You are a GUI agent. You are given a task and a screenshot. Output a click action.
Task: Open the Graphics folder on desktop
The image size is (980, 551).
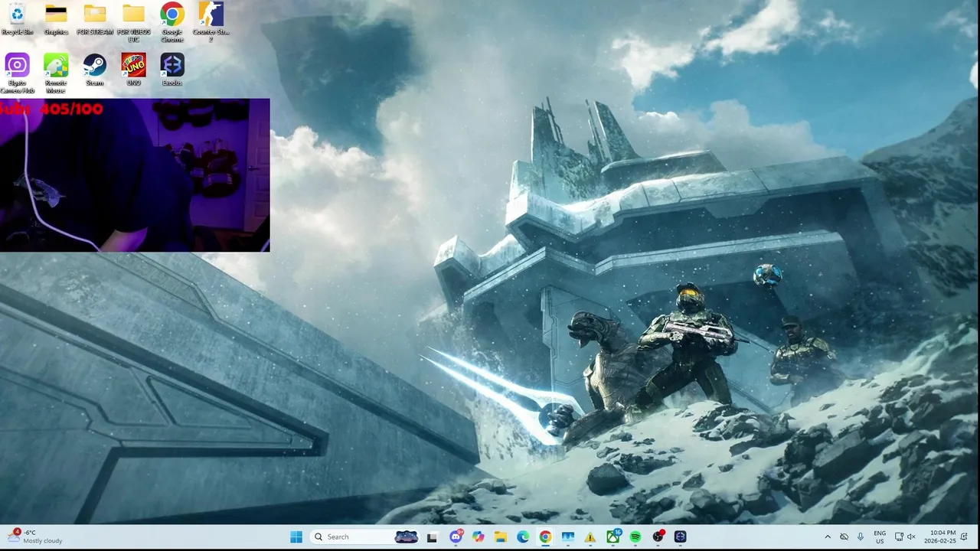coord(56,20)
